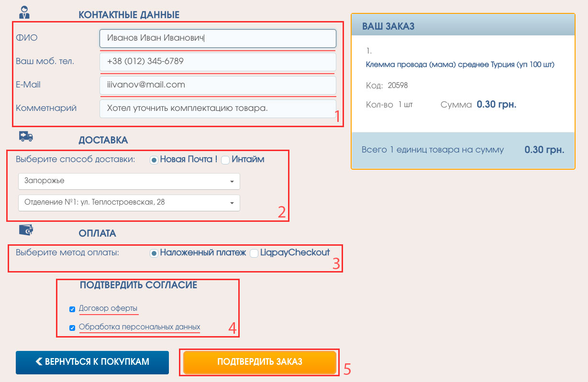The image size is (588, 382).
Task: Click ВЕРНУТЬСЯ К ПОКУПКАМ to return shopping
Action: pyautogui.click(x=92, y=362)
